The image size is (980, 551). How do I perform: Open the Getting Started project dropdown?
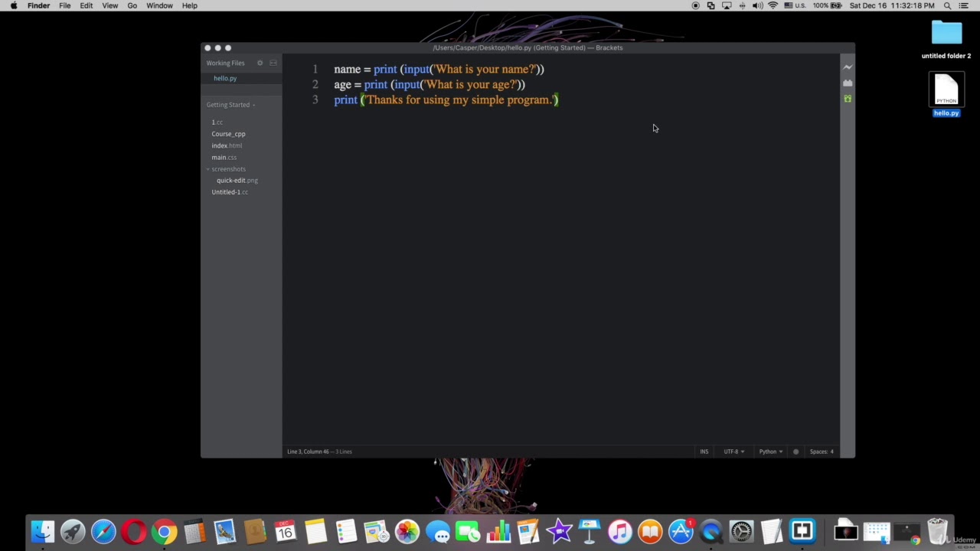tap(230, 105)
